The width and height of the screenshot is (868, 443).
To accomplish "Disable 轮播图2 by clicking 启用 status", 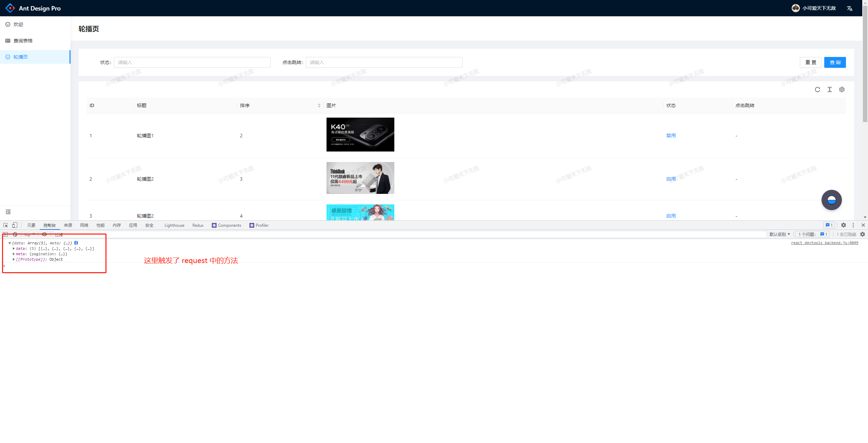I will click(x=671, y=179).
